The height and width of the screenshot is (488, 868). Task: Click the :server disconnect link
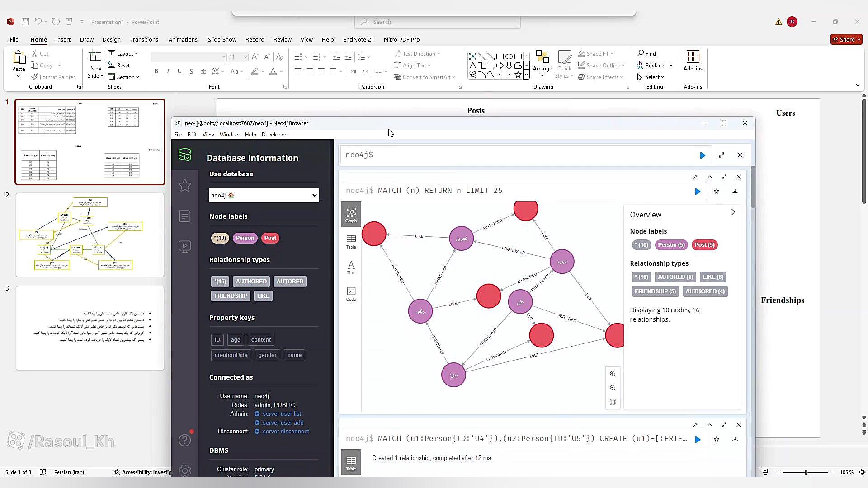click(285, 432)
